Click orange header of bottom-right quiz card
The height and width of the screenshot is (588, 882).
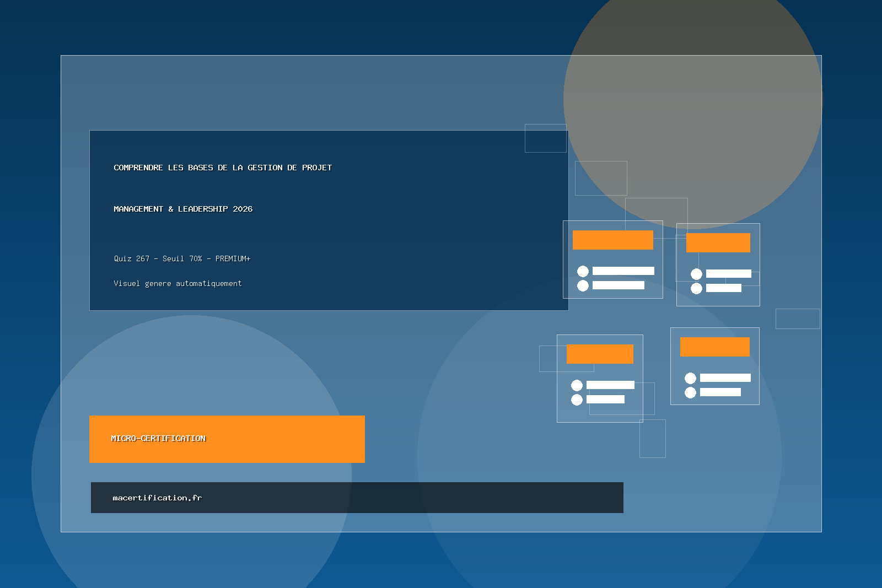[714, 347]
